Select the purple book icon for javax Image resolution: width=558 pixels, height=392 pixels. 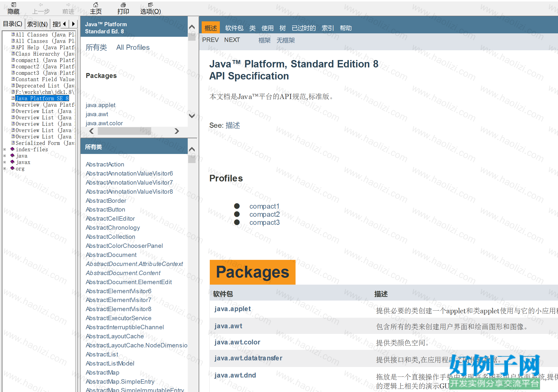(12, 162)
